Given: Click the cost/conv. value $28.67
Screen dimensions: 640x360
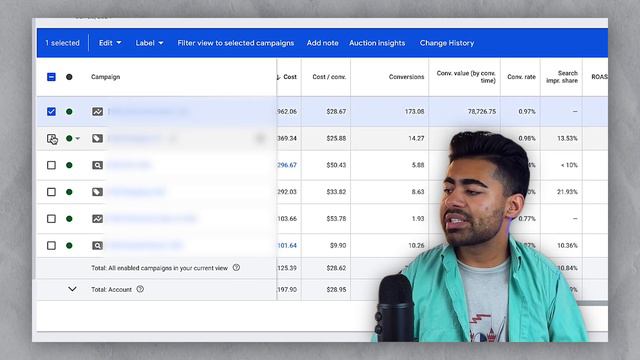Looking at the screenshot, I should click(x=336, y=111).
